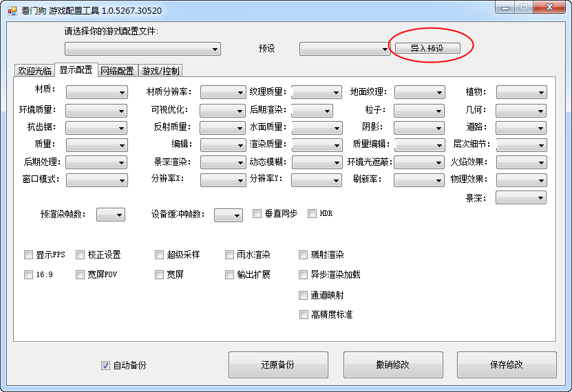572x392 pixels.
Task: Expand the 地面纹理 dropdown
Action: tap(419, 92)
